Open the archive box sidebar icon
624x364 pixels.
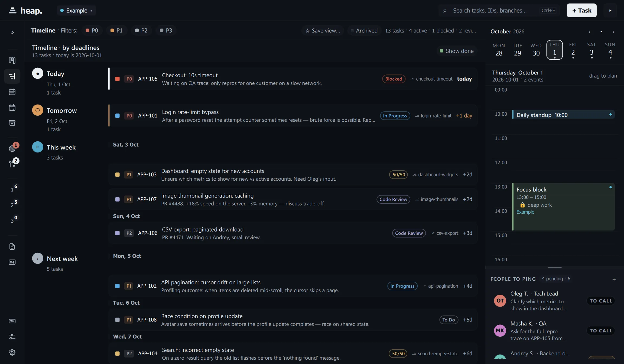pos(12,123)
